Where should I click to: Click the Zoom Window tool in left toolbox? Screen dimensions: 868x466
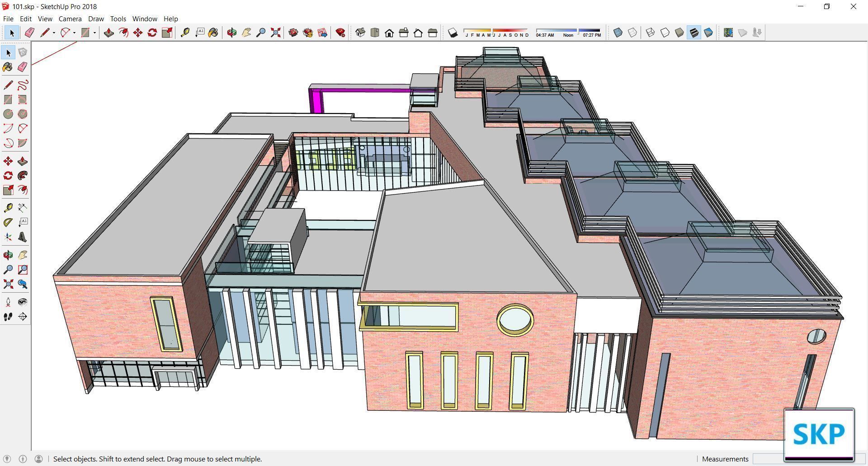pyautogui.click(x=23, y=270)
